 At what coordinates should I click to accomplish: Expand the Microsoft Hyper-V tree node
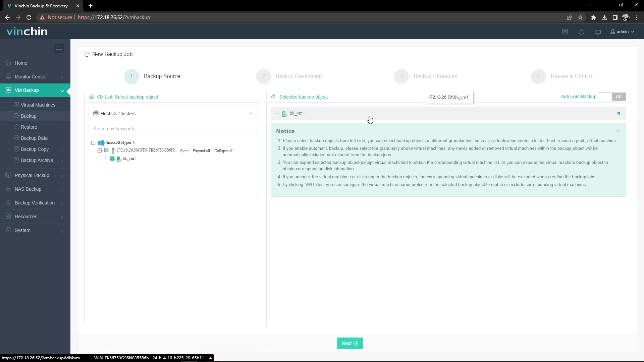(x=93, y=142)
